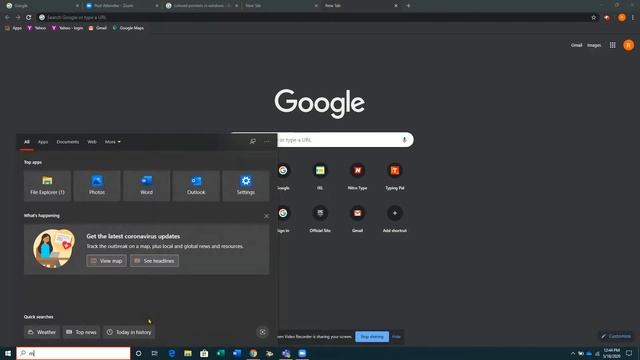Expand the More dropdown in search panel

coord(113,142)
